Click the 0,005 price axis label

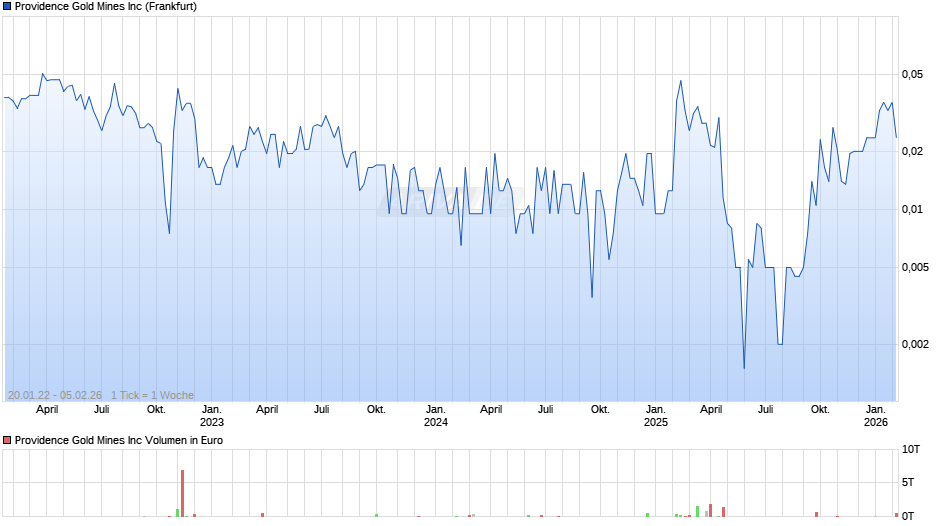[x=915, y=267]
